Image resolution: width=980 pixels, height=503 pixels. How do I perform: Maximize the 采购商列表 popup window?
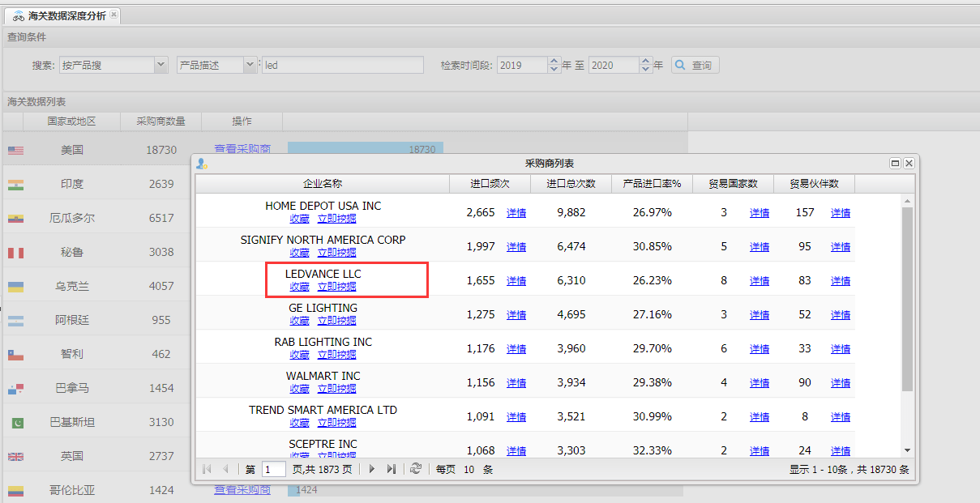point(895,163)
